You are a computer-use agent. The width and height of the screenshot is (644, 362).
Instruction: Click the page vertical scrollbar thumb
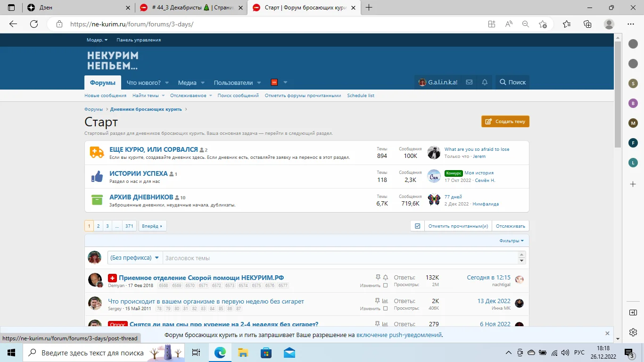[x=618, y=94]
